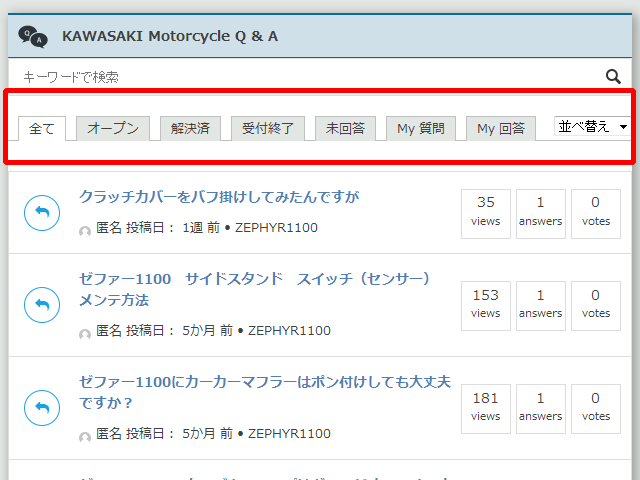This screenshot has width=640, height=480.
Task: Switch to the オープン tab
Action: [113, 128]
